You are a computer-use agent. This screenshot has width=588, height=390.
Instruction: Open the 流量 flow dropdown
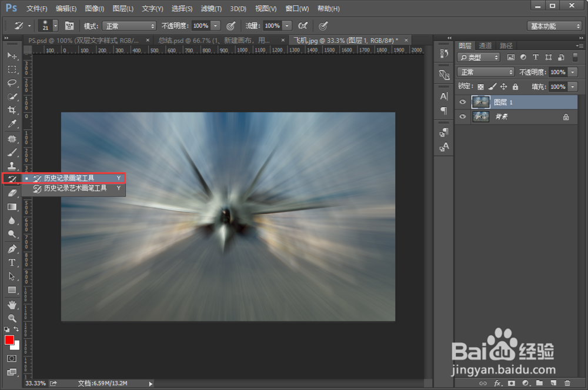point(287,26)
